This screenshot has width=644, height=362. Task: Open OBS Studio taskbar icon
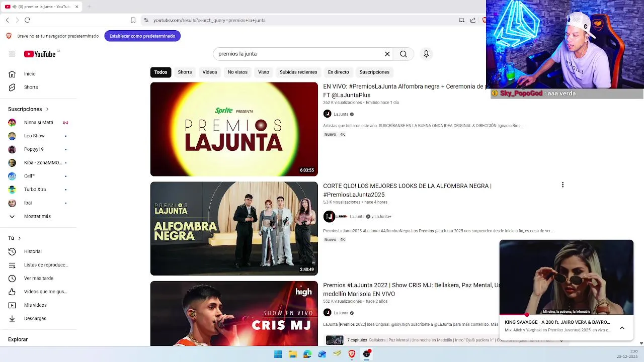(367, 354)
